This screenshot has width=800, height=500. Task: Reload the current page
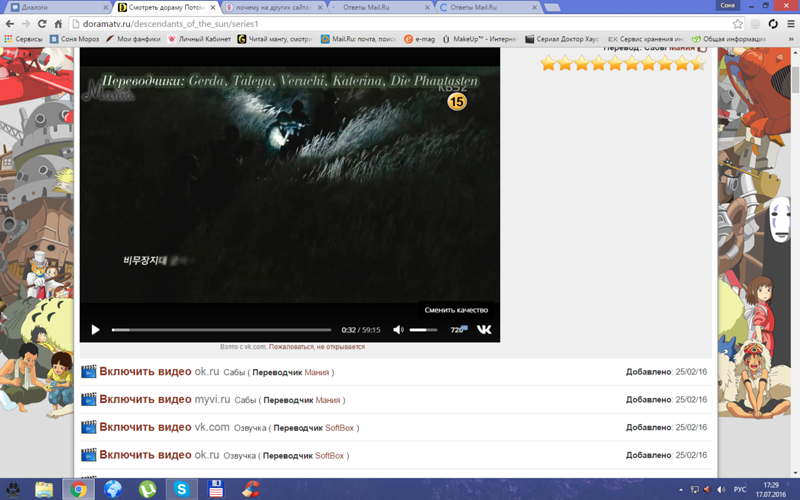tap(42, 24)
